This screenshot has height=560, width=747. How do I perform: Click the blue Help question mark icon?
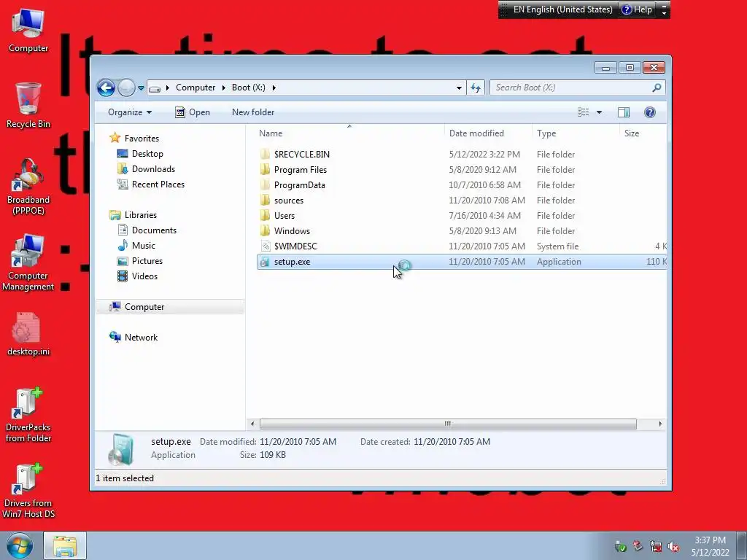(x=649, y=112)
